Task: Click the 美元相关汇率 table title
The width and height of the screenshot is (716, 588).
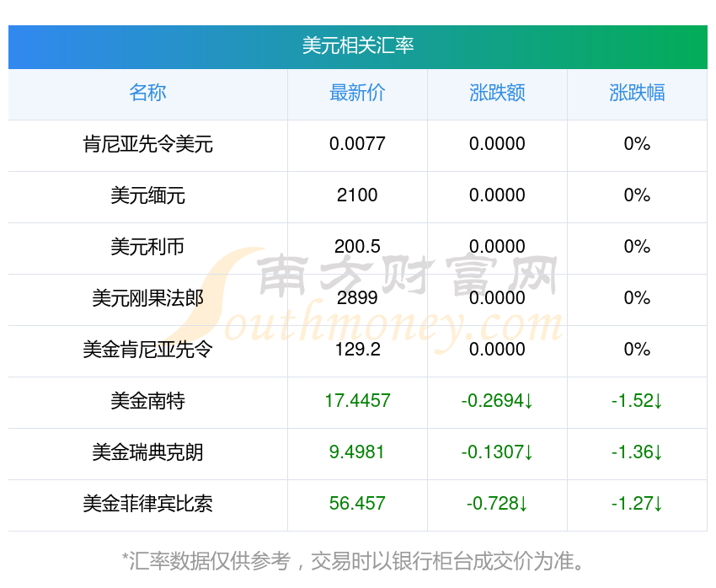Action: pos(357,45)
